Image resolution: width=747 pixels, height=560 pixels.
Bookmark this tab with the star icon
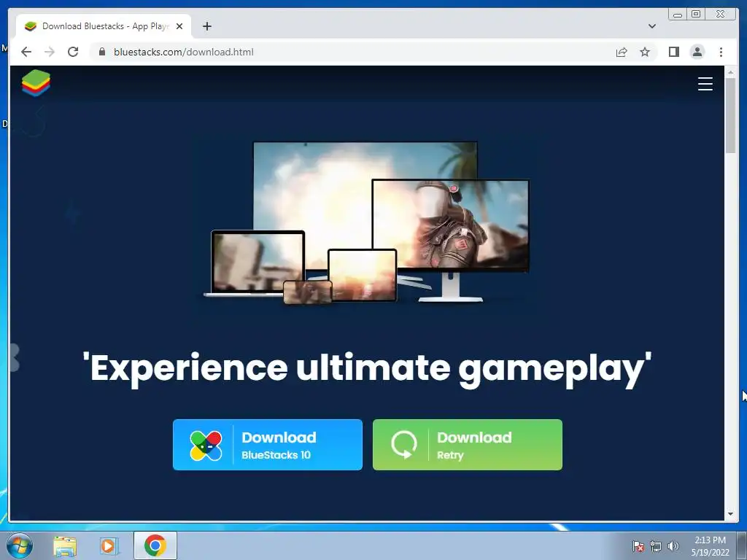[645, 52]
